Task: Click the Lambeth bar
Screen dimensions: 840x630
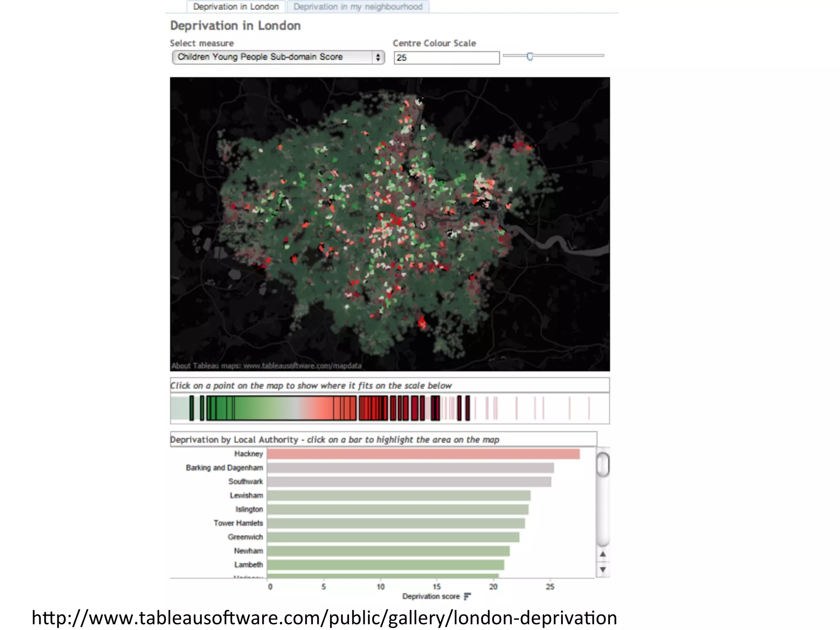Action: [x=386, y=565]
